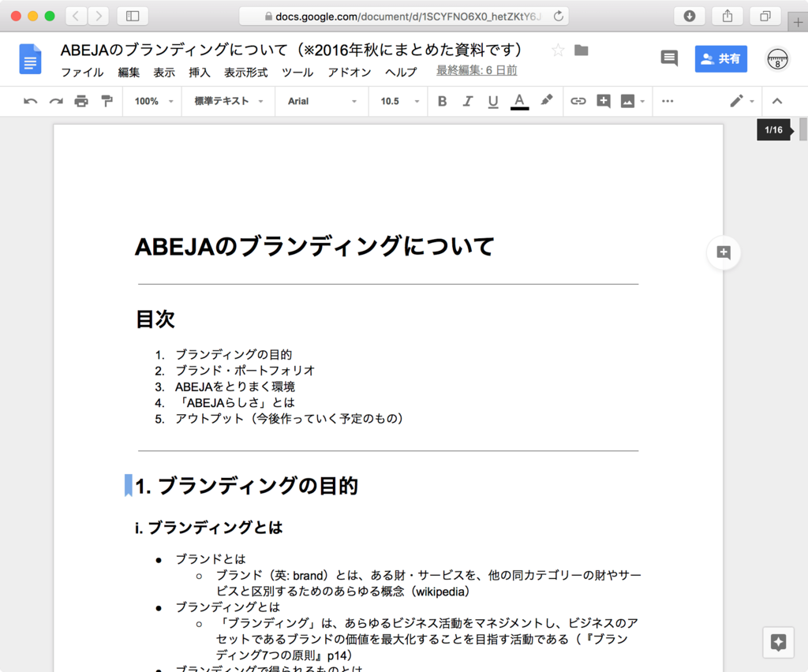808x672 pixels.
Task: Open the text color picker
Action: (519, 101)
